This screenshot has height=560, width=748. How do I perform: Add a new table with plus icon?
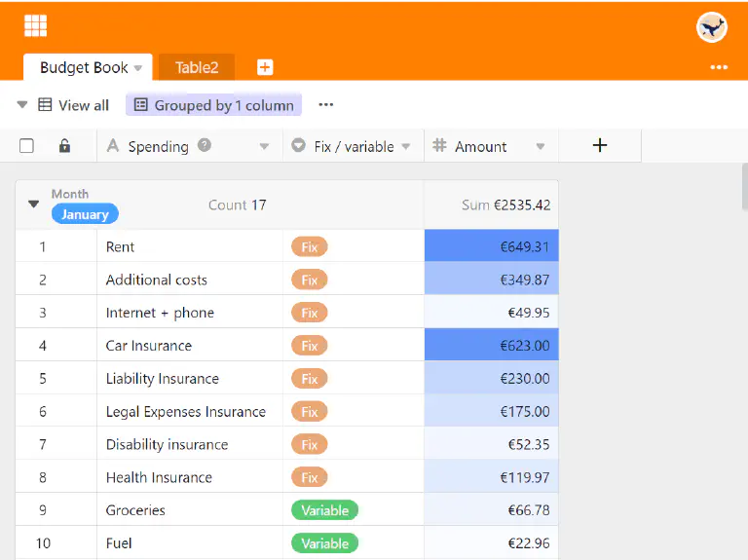click(265, 67)
